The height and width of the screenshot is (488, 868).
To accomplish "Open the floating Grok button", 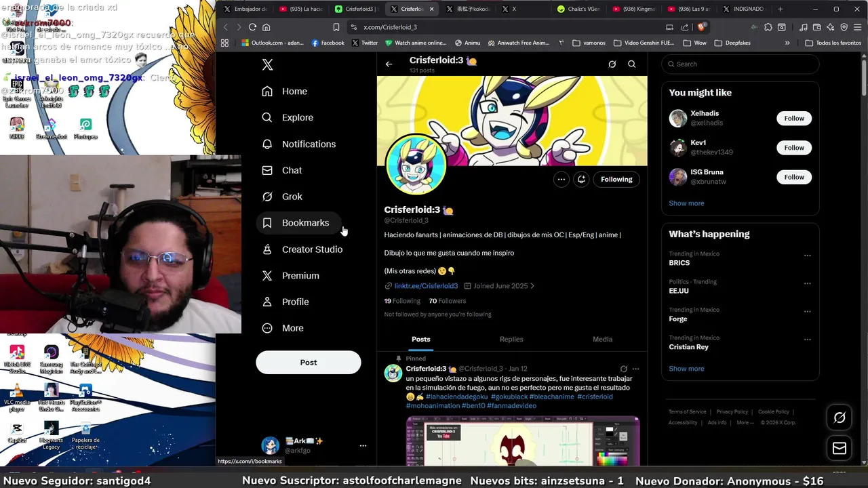I will tap(840, 418).
